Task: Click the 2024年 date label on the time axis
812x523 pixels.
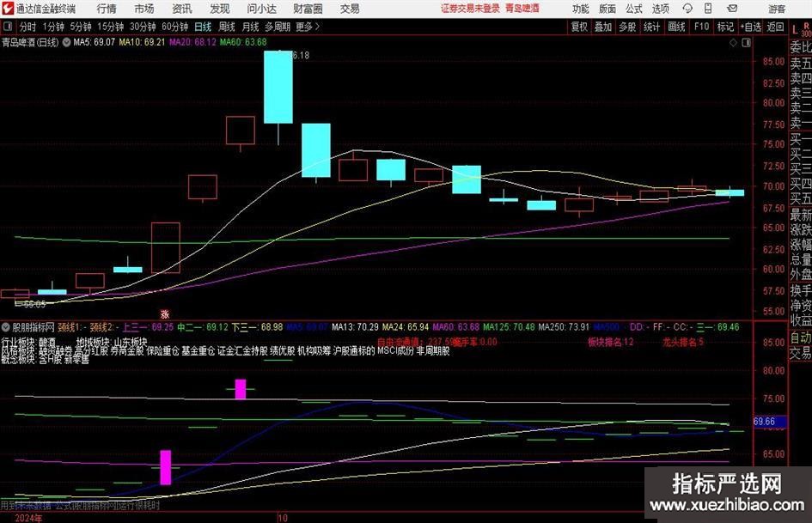Action: click(x=28, y=518)
